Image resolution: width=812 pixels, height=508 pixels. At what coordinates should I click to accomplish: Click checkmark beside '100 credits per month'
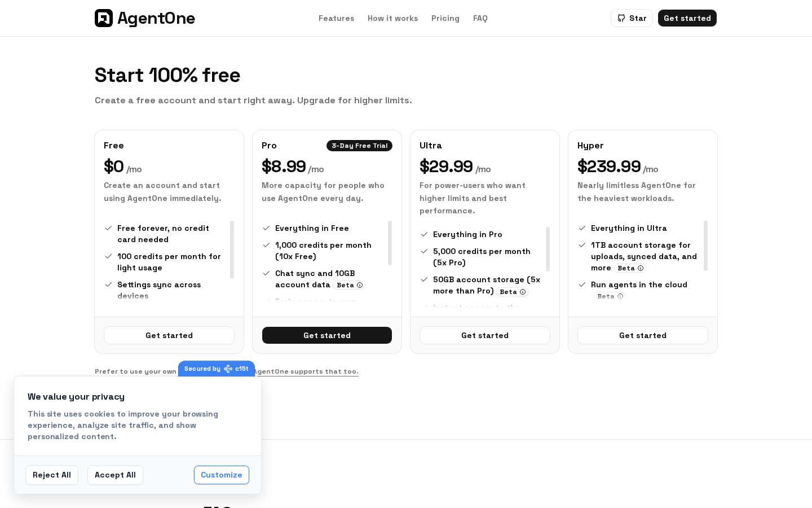(108, 256)
